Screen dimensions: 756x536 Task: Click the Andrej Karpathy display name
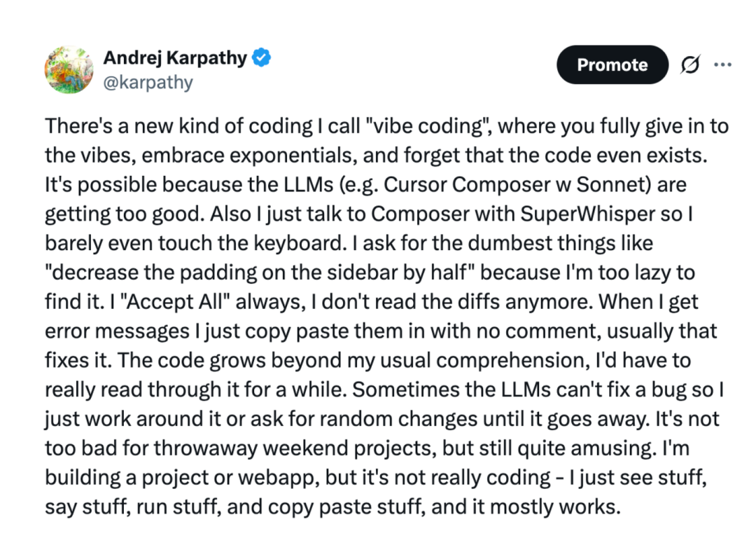pyautogui.click(x=175, y=58)
